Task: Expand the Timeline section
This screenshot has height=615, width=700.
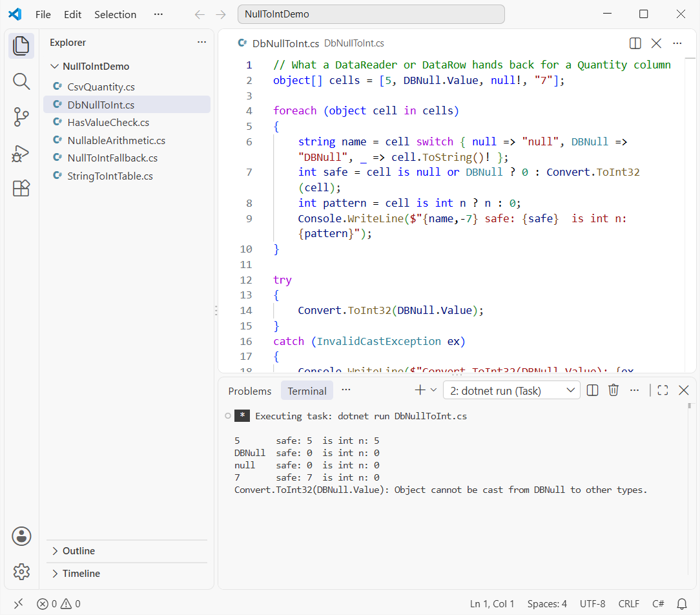Action: (x=127, y=573)
